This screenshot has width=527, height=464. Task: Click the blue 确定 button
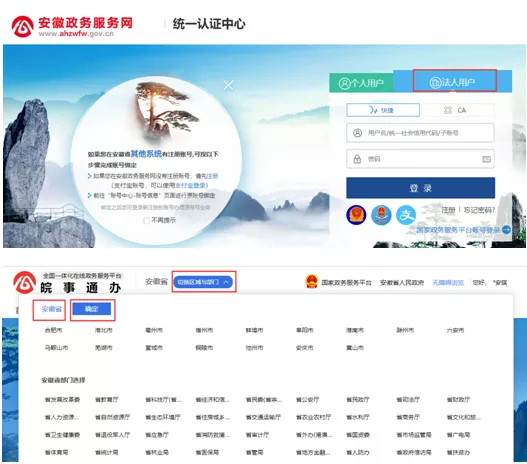coord(92,309)
